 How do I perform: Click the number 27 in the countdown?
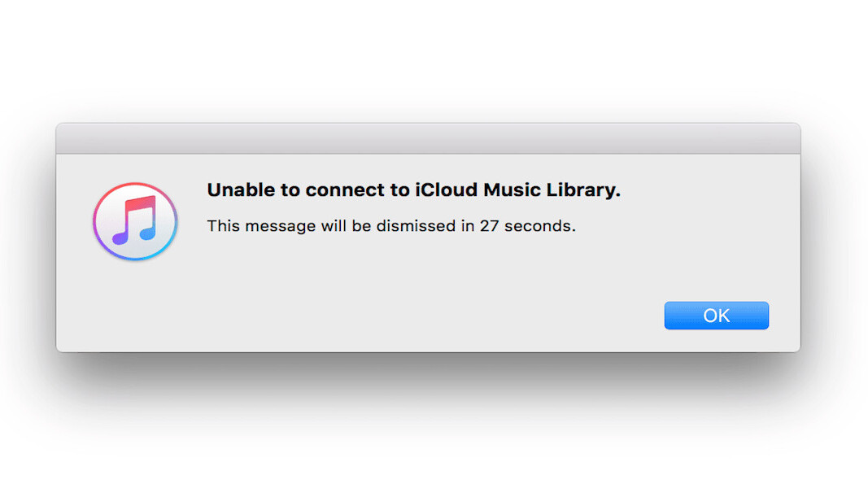click(489, 226)
